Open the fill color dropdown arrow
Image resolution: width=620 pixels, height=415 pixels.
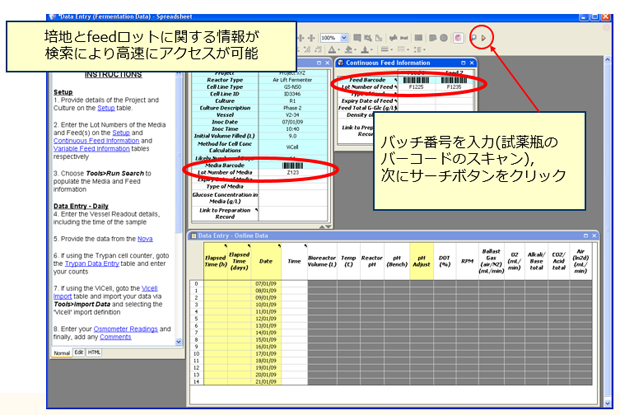tap(355, 50)
